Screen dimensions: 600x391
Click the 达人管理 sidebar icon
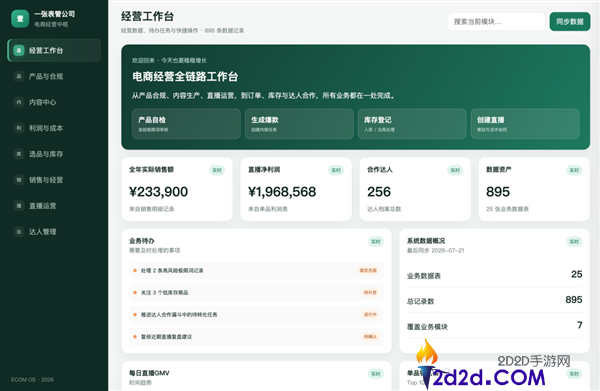(19, 231)
